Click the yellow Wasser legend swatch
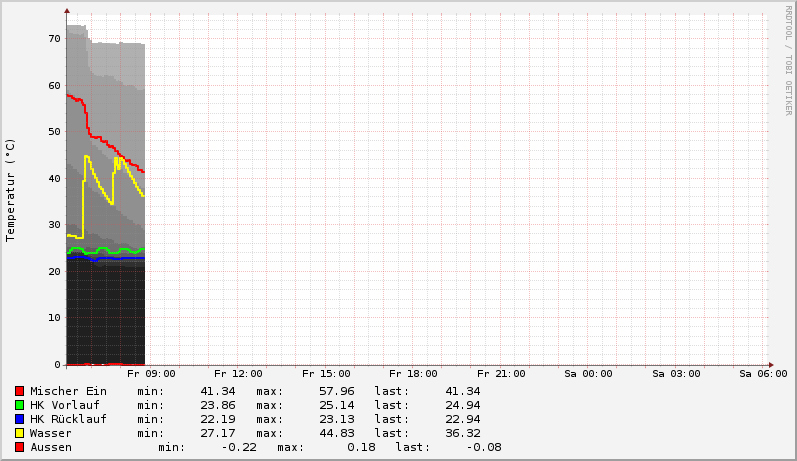The height and width of the screenshot is (461, 797). click(x=19, y=433)
